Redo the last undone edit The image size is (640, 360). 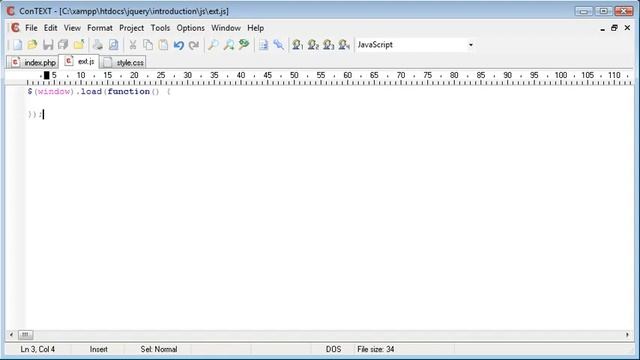(x=193, y=45)
